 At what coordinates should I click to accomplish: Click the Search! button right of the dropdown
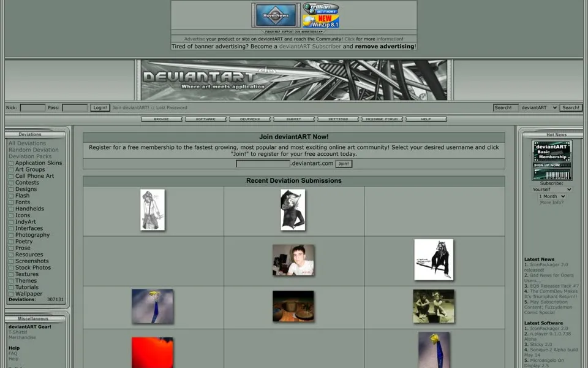click(571, 108)
